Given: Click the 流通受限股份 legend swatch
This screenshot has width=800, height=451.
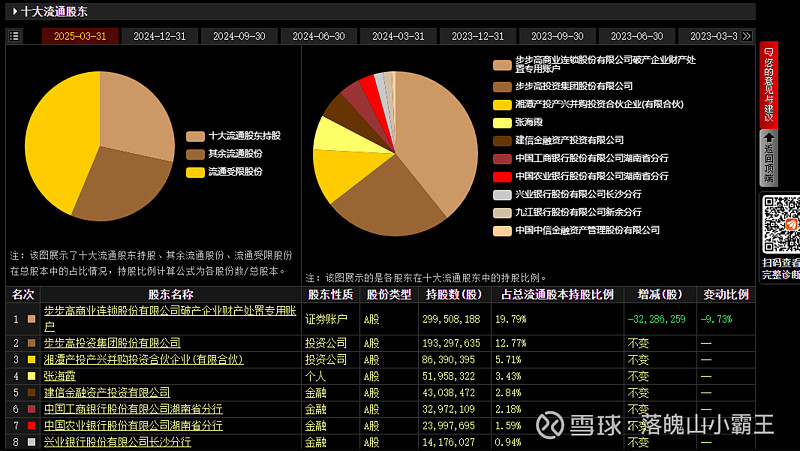Looking at the screenshot, I should (195, 172).
